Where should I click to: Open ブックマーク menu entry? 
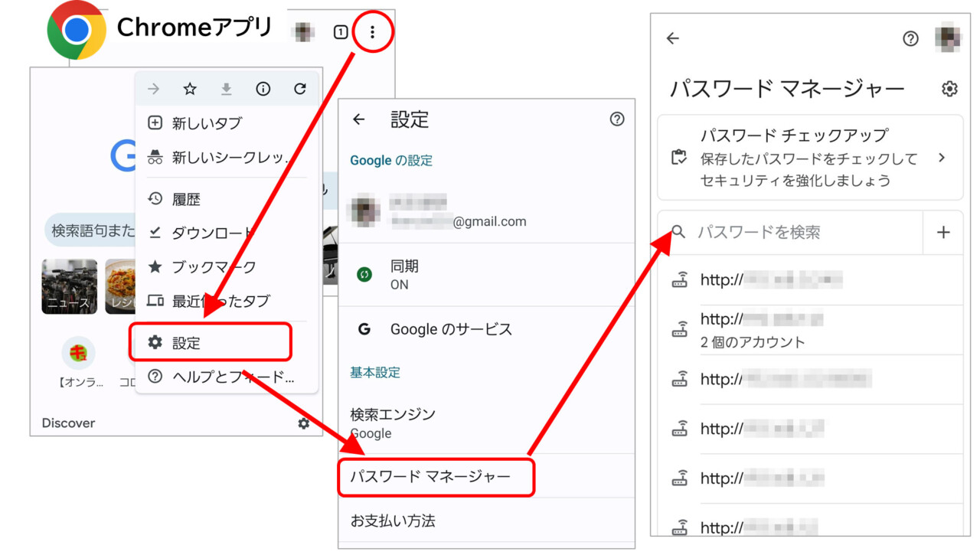pyautogui.click(x=227, y=267)
